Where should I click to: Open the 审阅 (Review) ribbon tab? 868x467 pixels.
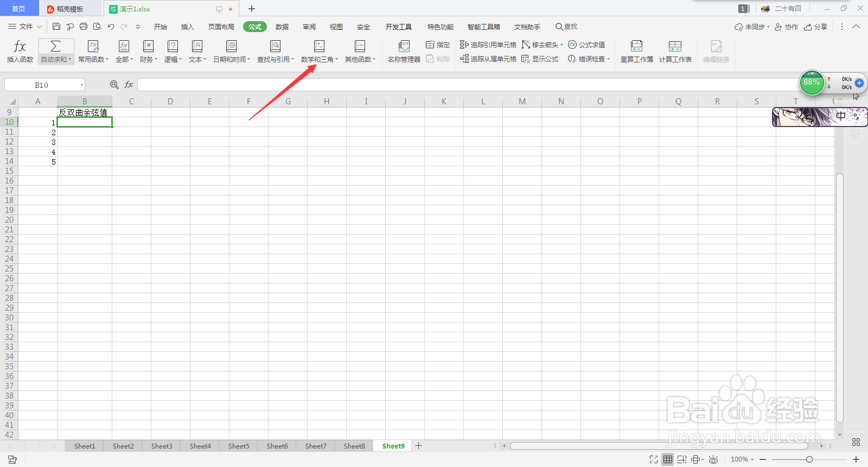(x=309, y=27)
